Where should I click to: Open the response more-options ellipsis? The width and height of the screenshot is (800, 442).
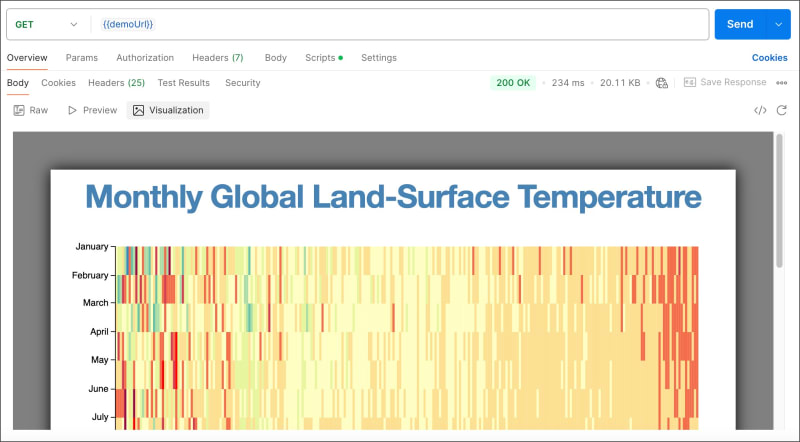[x=782, y=83]
